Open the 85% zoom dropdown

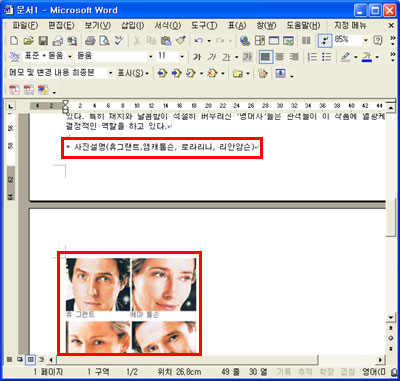pyautogui.click(x=366, y=41)
